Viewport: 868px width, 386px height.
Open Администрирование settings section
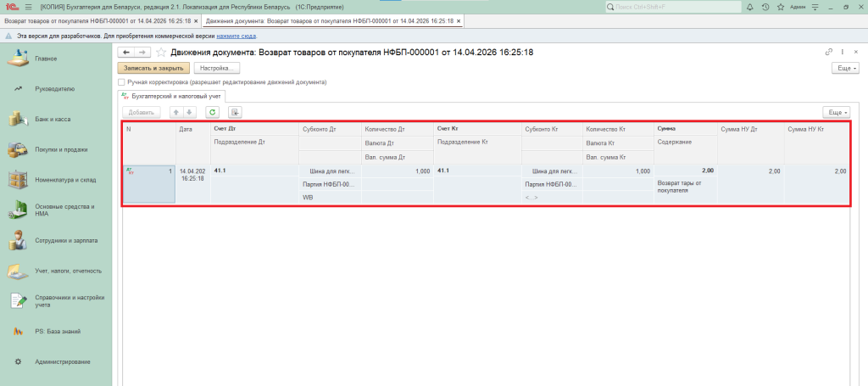[x=63, y=362]
